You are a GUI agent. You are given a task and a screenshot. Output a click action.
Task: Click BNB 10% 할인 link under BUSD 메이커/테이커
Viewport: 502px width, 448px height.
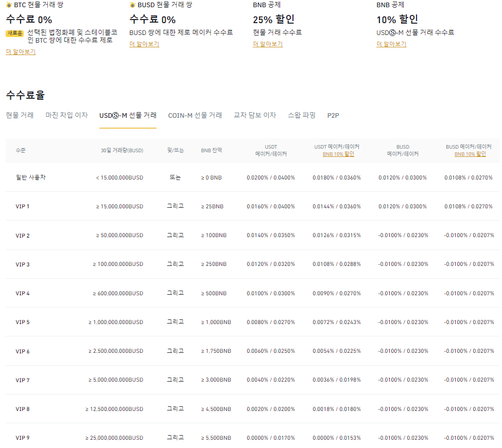pyautogui.click(x=470, y=154)
